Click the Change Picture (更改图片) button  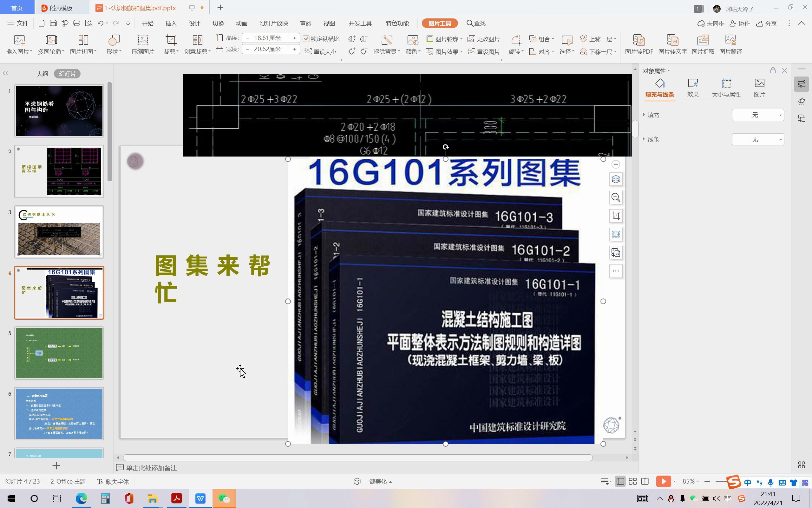click(484, 39)
